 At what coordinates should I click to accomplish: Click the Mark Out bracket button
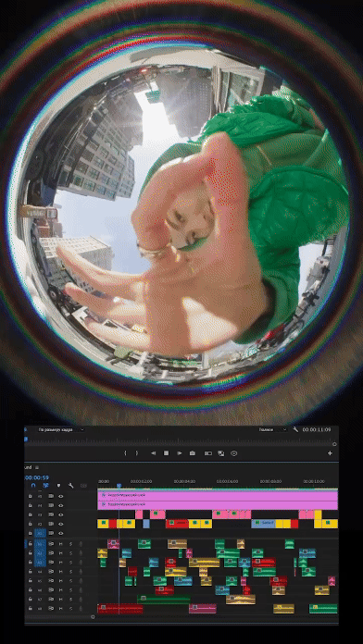(137, 453)
